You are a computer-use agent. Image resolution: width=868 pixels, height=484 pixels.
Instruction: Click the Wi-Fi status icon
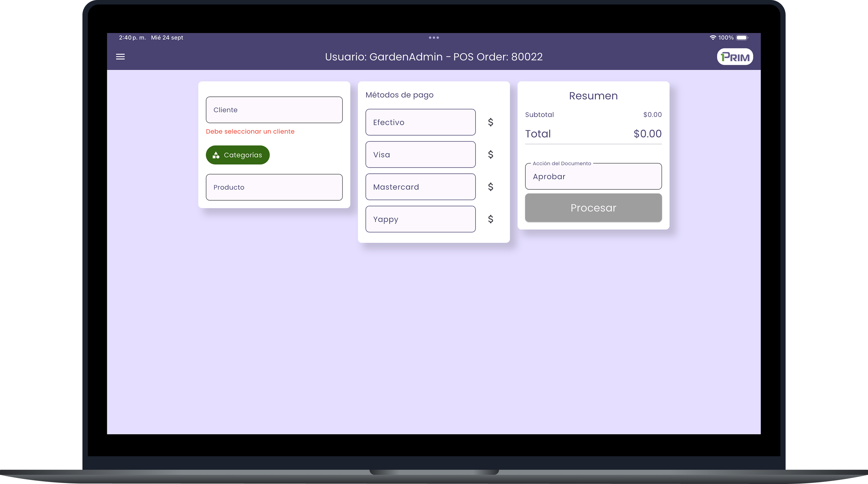(x=712, y=38)
